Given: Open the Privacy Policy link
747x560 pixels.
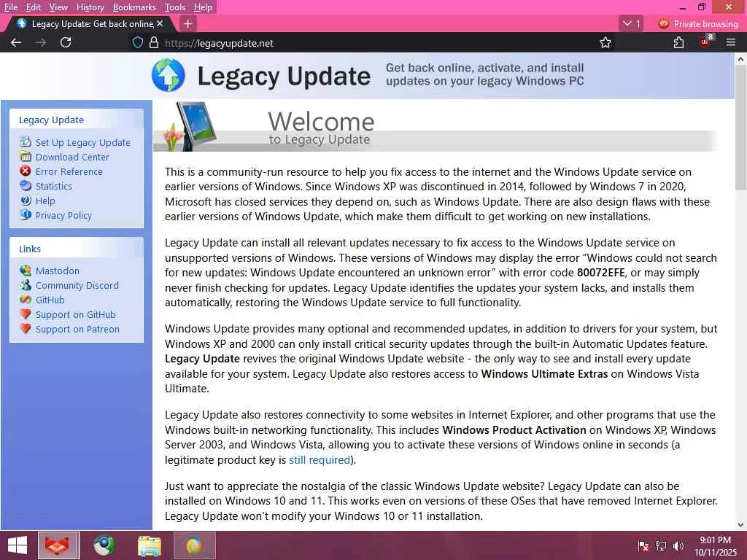Looking at the screenshot, I should pyautogui.click(x=64, y=215).
